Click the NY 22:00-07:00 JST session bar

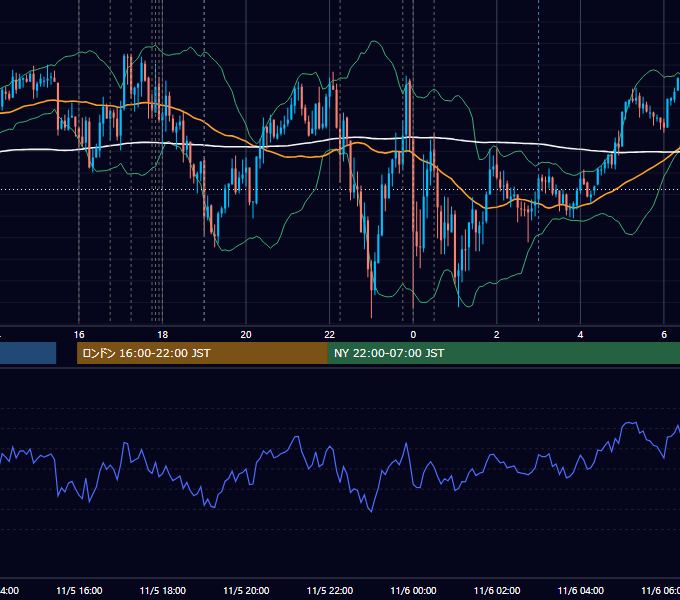pos(503,353)
